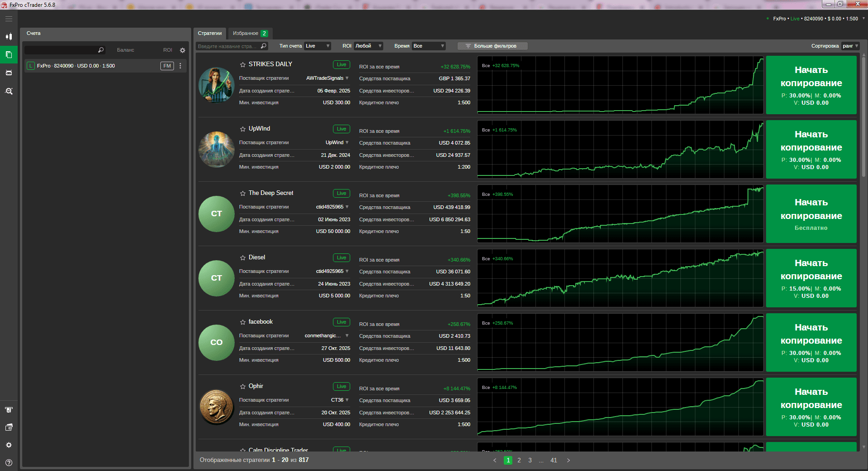Viewport: 868px width, 471px height.
Task: Expand UpWind provider dropdown arrow
Action: point(347,142)
